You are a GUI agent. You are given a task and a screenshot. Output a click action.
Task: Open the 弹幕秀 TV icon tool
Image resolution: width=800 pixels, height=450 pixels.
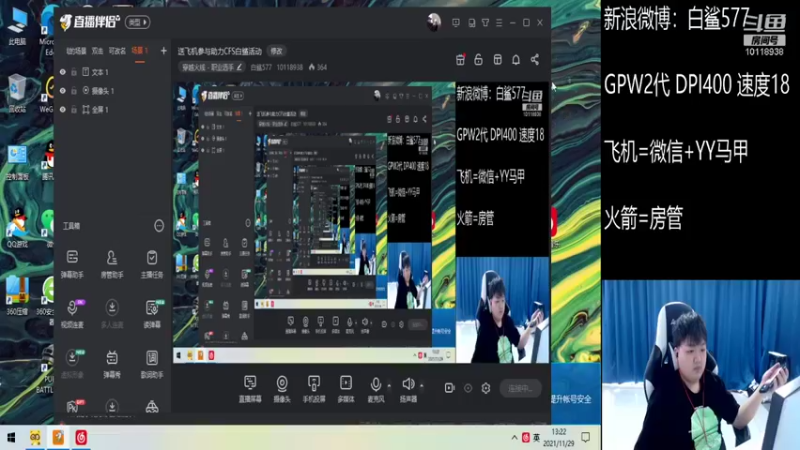pyautogui.click(x=112, y=363)
